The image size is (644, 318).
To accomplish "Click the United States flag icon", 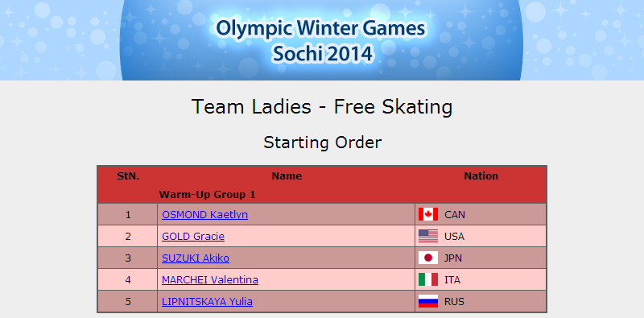I will pos(428,236).
